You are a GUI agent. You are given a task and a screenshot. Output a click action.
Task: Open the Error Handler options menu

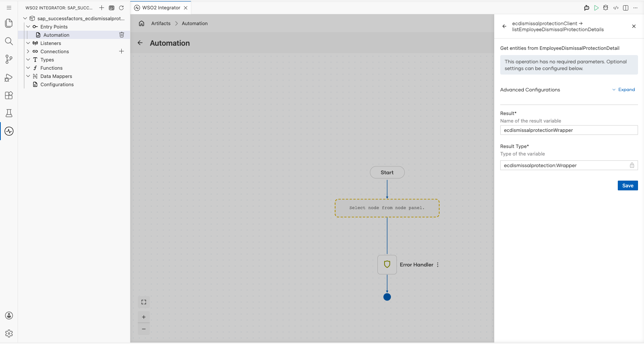[x=438, y=265]
